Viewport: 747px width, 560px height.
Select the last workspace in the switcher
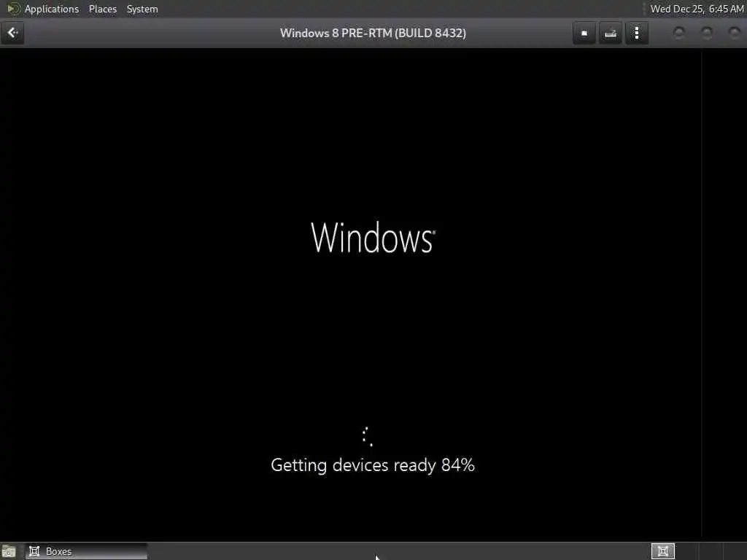[735, 551]
